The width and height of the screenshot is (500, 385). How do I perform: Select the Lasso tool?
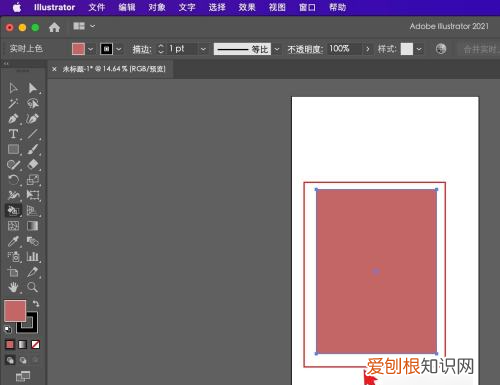coord(32,103)
